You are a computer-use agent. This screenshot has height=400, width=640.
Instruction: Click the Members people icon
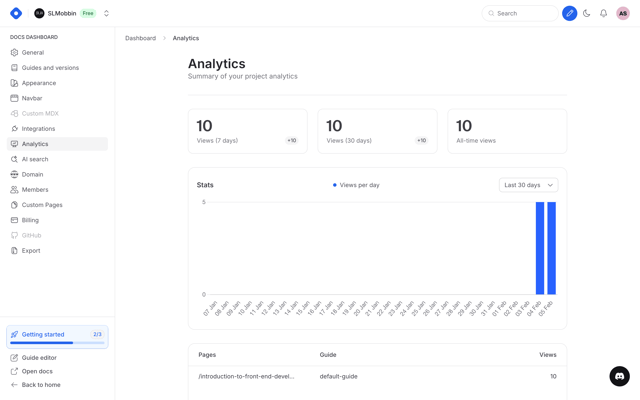click(14, 189)
